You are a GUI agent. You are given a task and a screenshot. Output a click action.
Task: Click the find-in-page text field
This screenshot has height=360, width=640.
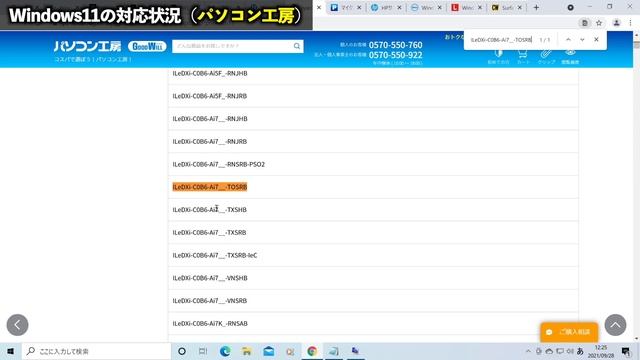(x=501, y=40)
